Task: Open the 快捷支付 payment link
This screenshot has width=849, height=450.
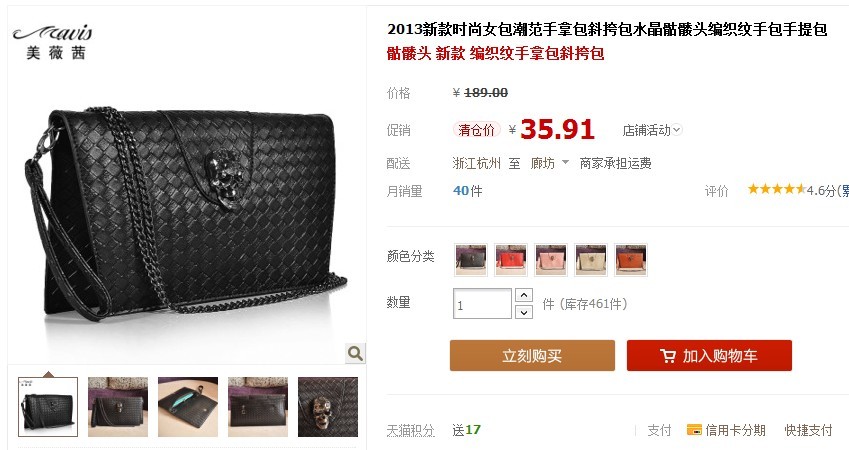Action: coord(808,430)
